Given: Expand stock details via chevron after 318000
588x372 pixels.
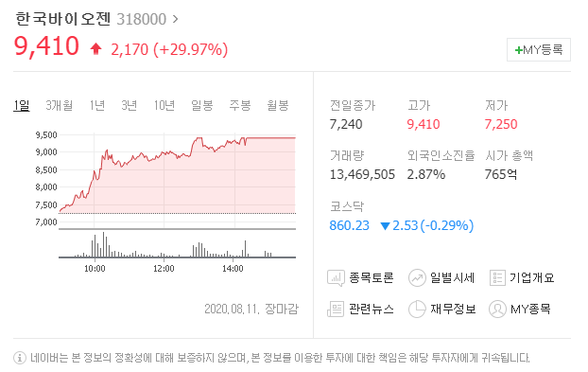Looking at the screenshot, I should pos(175,19).
